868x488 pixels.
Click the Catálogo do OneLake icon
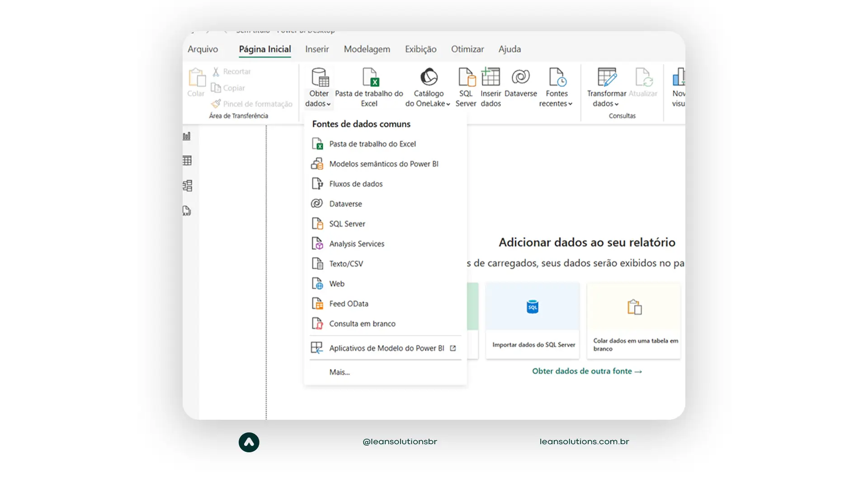pyautogui.click(x=429, y=77)
